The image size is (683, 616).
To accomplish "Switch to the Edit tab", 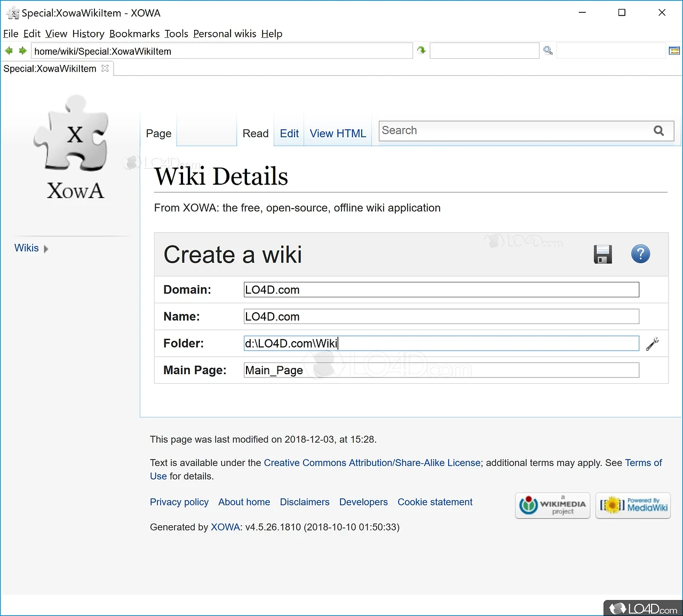I will click(289, 133).
